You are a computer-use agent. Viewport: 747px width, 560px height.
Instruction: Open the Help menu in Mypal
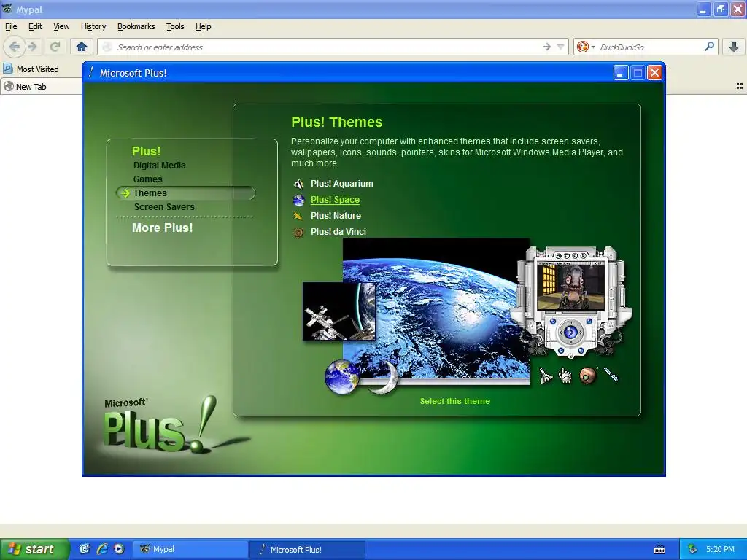[204, 26]
